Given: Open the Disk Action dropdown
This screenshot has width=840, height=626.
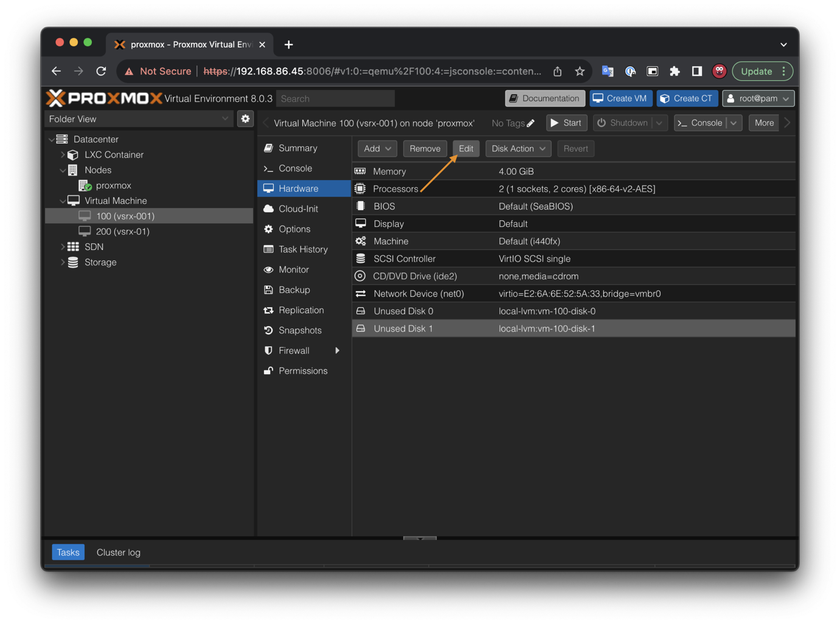Looking at the screenshot, I should pos(518,148).
